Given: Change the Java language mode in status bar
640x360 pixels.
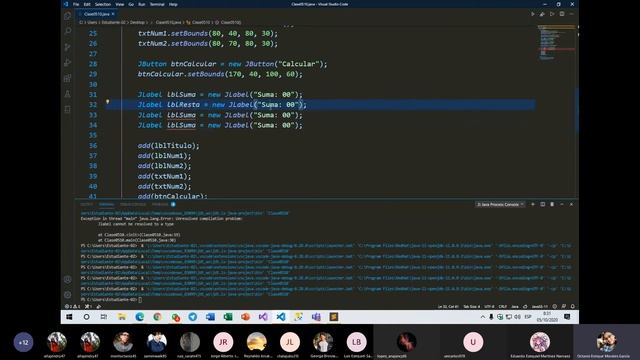Looking at the screenshot, I should tap(515, 306).
